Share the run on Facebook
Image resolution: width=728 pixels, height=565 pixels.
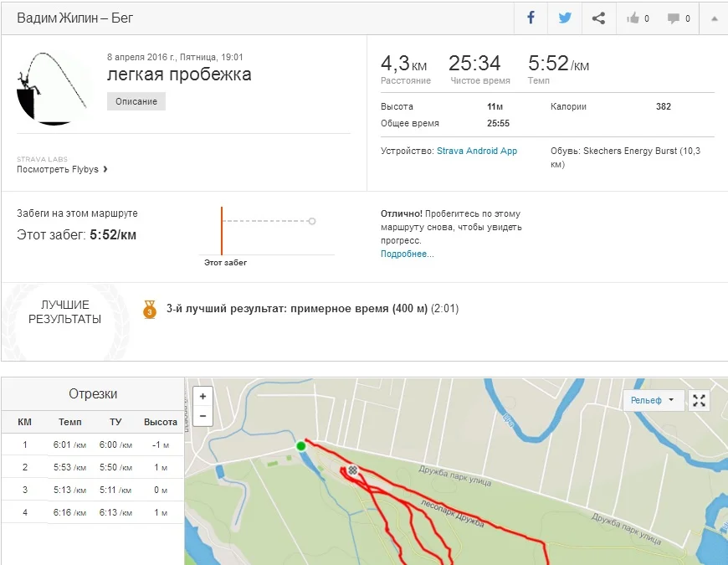[x=531, y=18]
